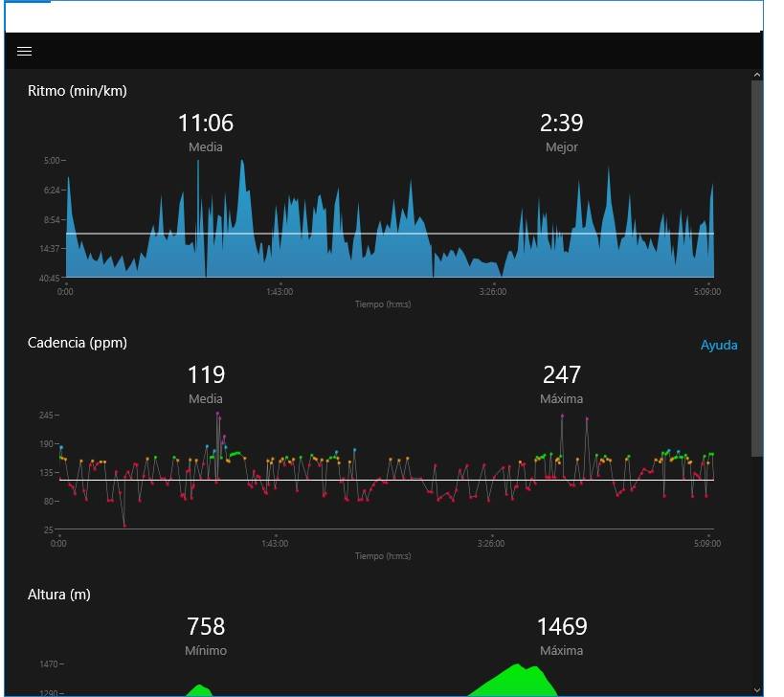The height and width of the screenshot is (697, 784).
Task: Click the 1469 maximum altitude value
Action: 561,627
